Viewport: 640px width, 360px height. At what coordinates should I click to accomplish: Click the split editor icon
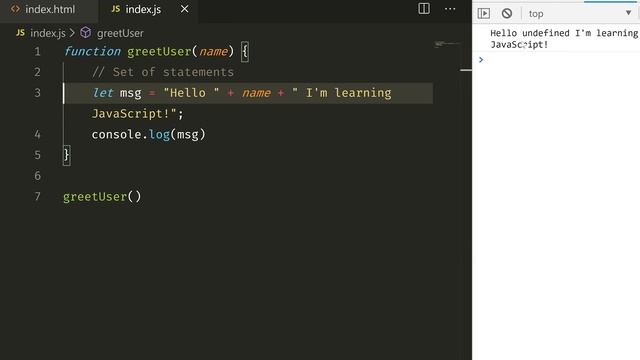[424, 9]
